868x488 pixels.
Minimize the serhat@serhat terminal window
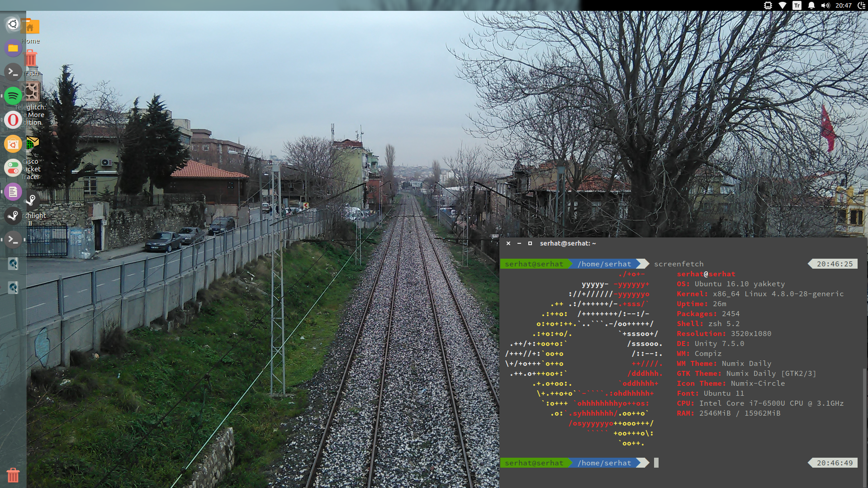519,243
